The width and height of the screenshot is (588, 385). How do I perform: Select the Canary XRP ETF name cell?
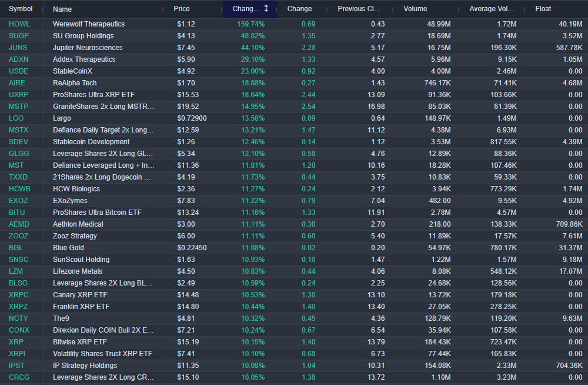point(80,295)
